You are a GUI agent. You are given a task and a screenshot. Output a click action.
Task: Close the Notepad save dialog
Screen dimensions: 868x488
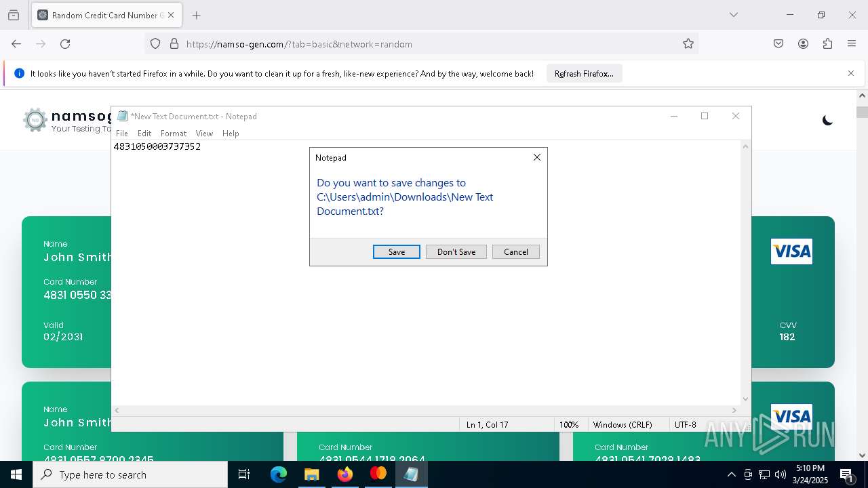tap(537, 157)
